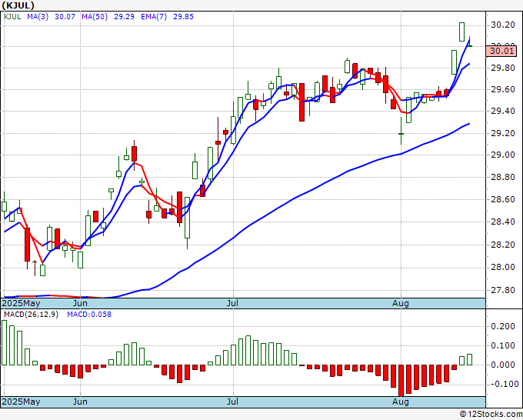Screen dimensions: 523x420
Task: Click the 28.80 price axis label
Action: [x=503, y=177]
